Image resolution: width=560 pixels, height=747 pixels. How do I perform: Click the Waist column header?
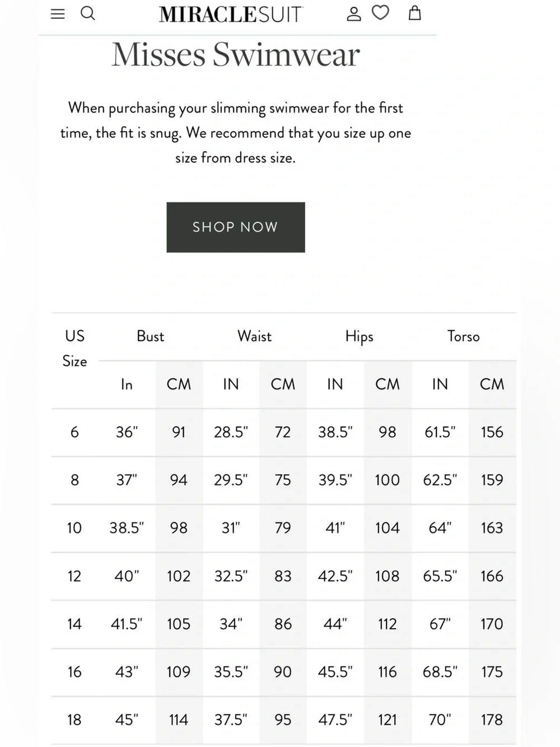255,336
